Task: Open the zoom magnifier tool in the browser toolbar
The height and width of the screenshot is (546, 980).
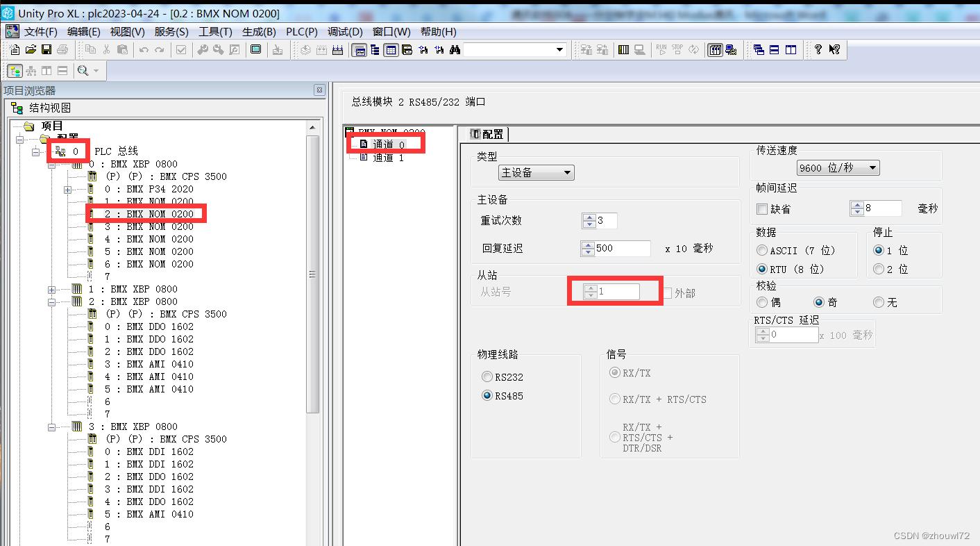Action: [83, 70]
